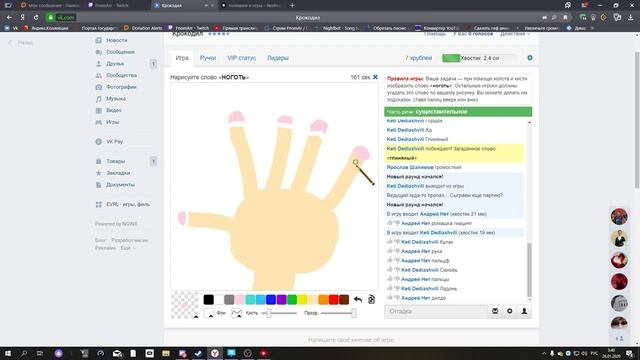Clear the canvas with trash icon
Image resolution: width=640 pixels, height=360 pixels.
pos(371,299)
